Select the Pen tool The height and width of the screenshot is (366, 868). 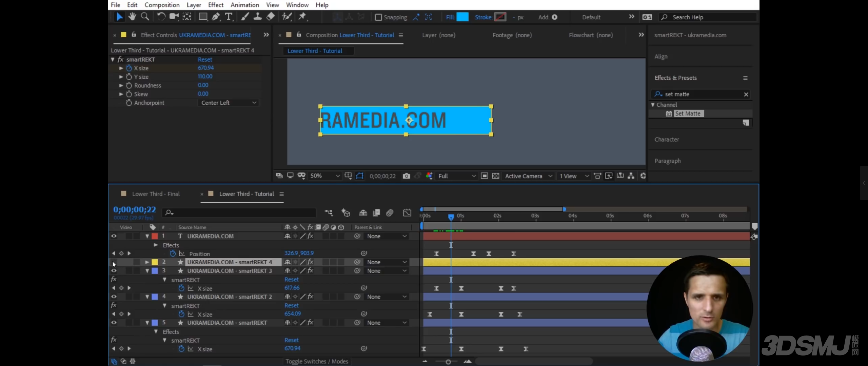click(x=216, y=17)
